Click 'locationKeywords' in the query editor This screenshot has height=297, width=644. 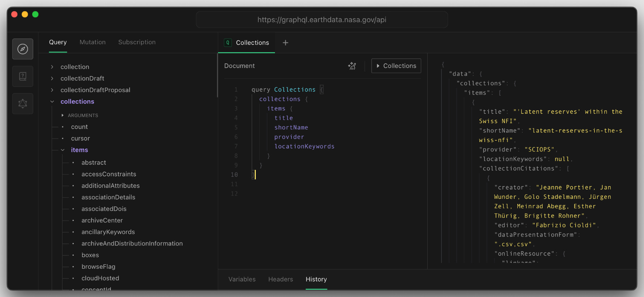pyautogui.click(x=305, y=146)
